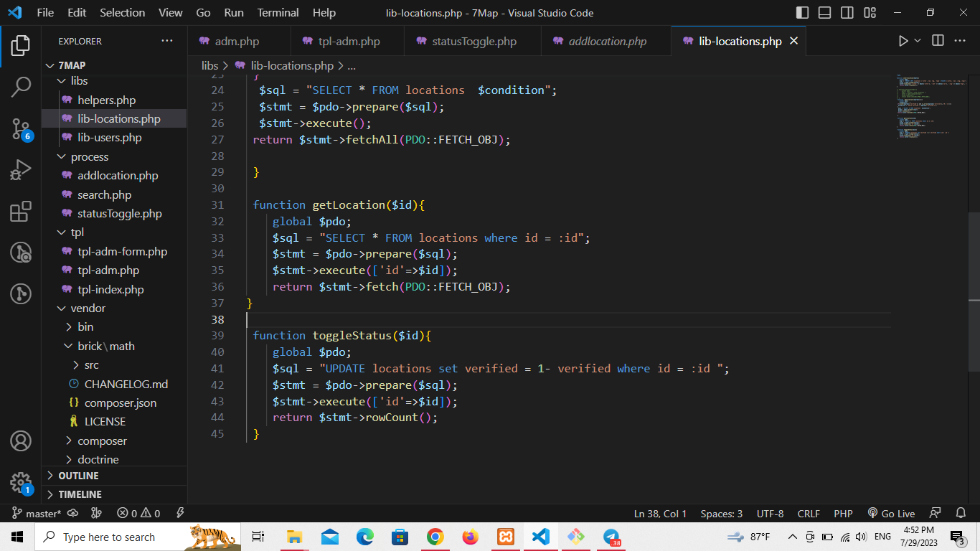Go to line via Ln 38, Col 1
Screen dimensions: 980x551
(661, 514)
